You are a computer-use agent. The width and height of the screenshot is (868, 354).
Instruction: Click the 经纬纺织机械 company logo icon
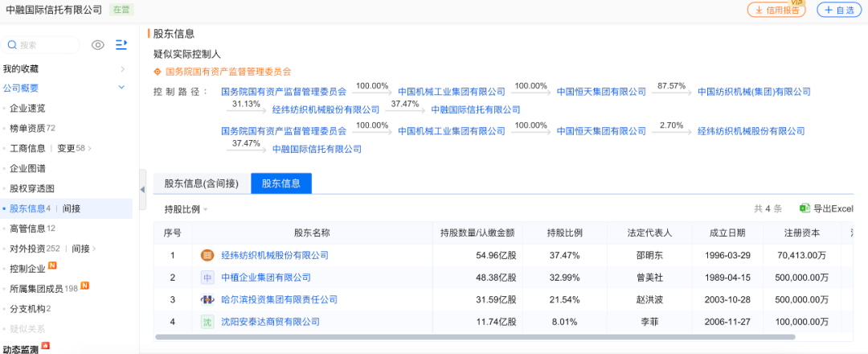pyautogui.click(x=207, y=255)
